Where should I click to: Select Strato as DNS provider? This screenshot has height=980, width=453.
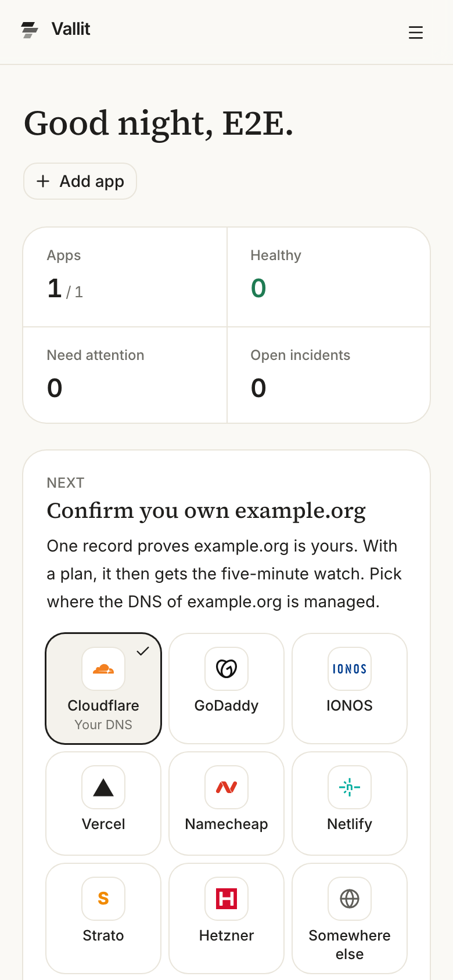(103, 918)
